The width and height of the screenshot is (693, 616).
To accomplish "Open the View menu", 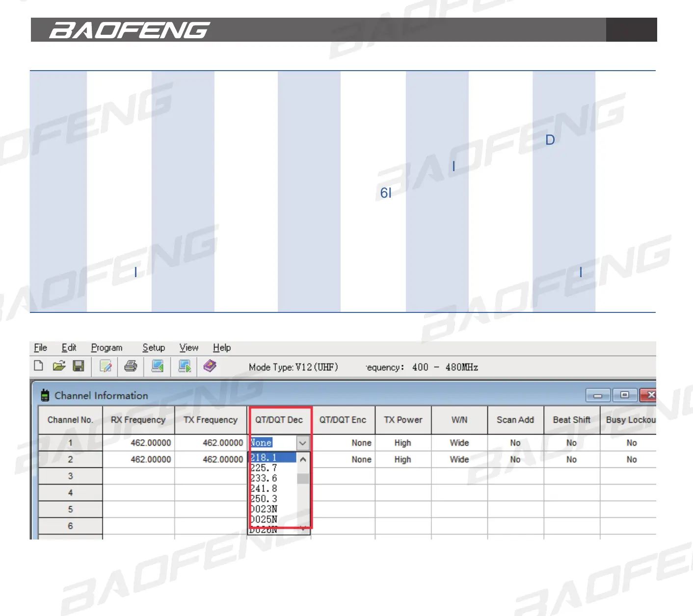I will (x=189, y=348).
